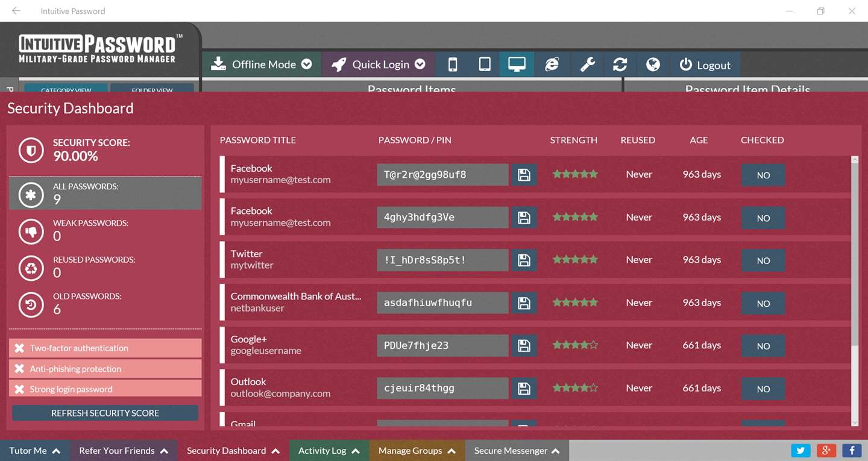Image resolution: width=868 pixels, height=461 pixels.
Task: Click the refresh sync arrows icon
Action: point(620,64)
